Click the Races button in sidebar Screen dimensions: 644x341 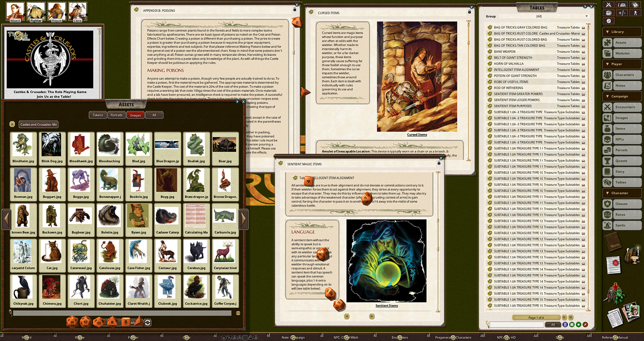(x=627, y=214)
